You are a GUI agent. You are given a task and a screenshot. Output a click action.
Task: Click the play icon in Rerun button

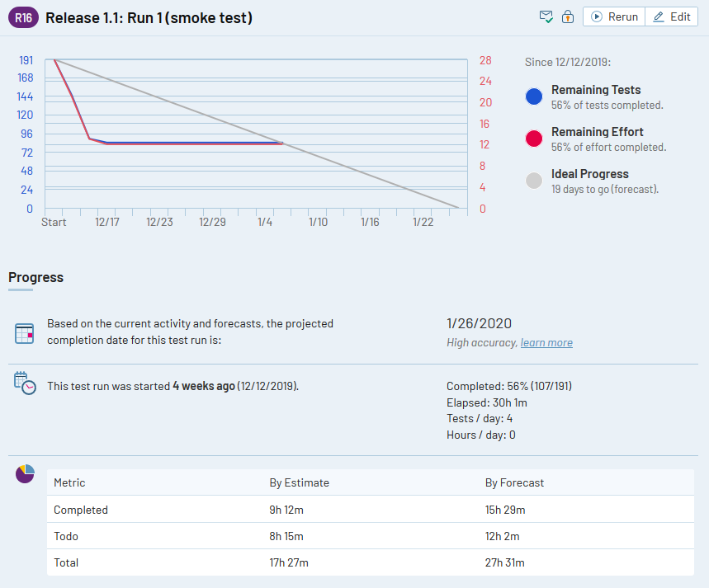pyautogui.click(x=597, y=16)
